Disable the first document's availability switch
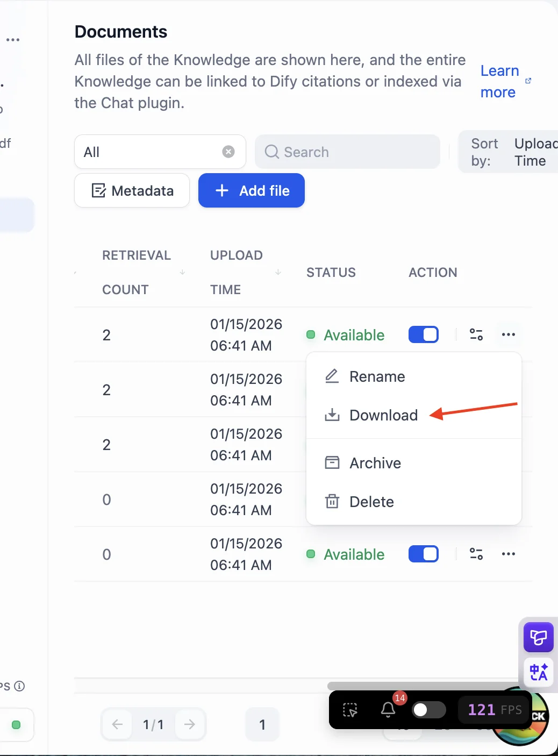The image size is (558, 756). coord(424,334)
